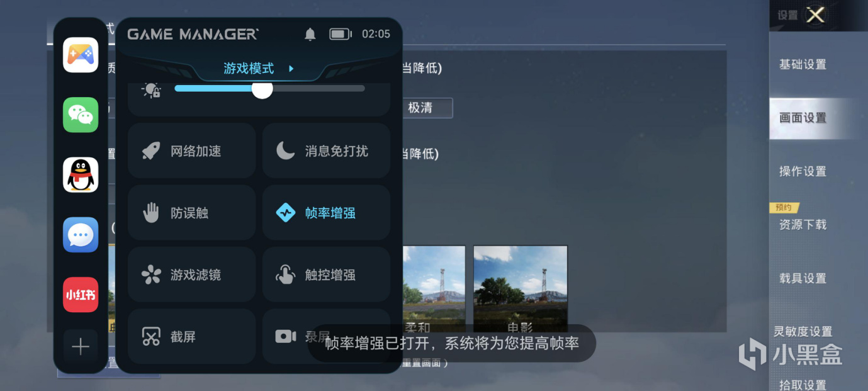The width and height of the screenshot is (868, 391).
Task: Open 游戏滤镜 game filter options
Action: tap(192, 275)
